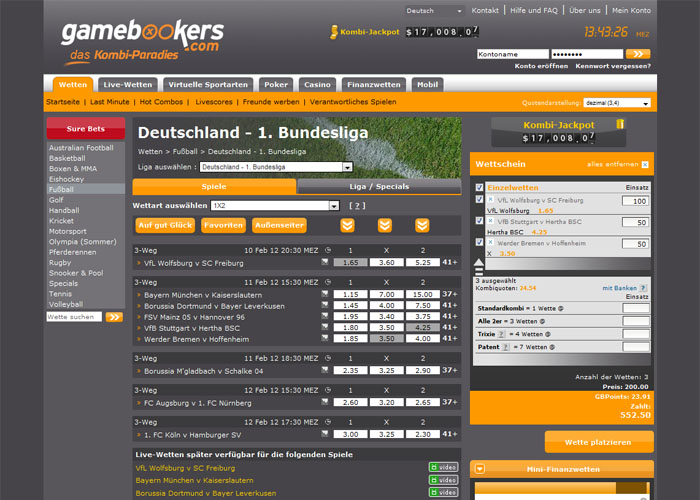Click the Kontoname input field
This screenshot has width=700, height=500.
click(x=512, y=54)
